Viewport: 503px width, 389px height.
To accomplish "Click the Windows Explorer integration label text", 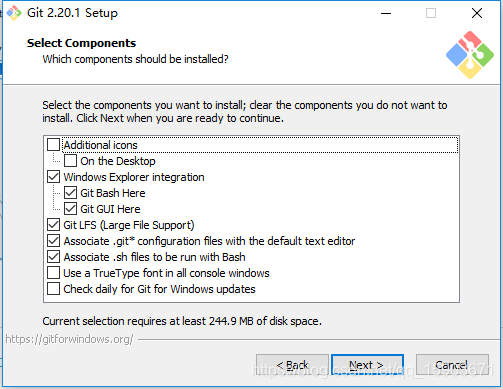I will [134, 177].
